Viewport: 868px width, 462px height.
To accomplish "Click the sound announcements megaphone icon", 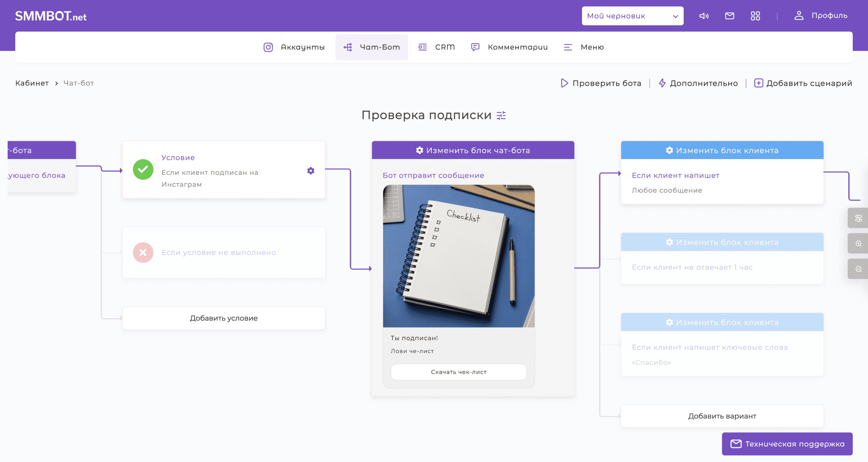I will (x=704, y=16).
